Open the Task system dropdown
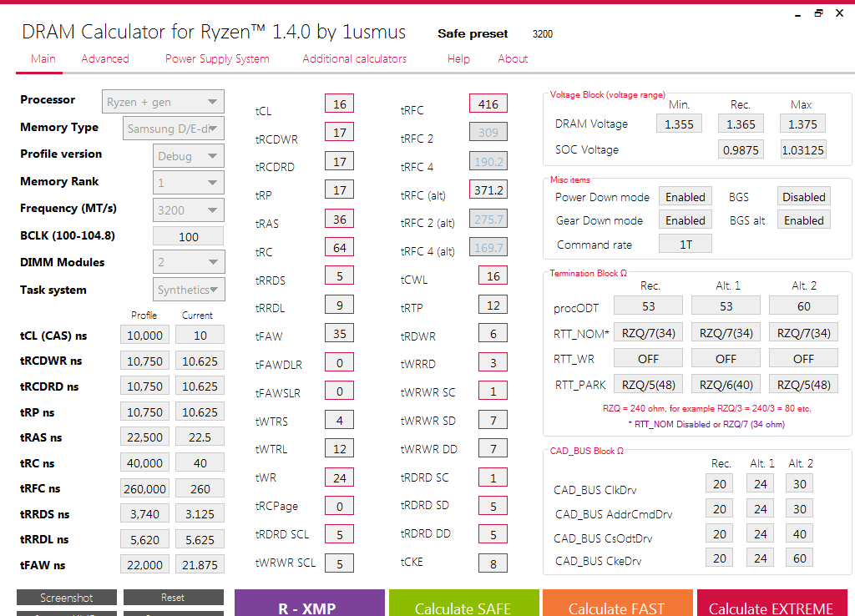Screen dimensions: 855x616 (190, 290)
